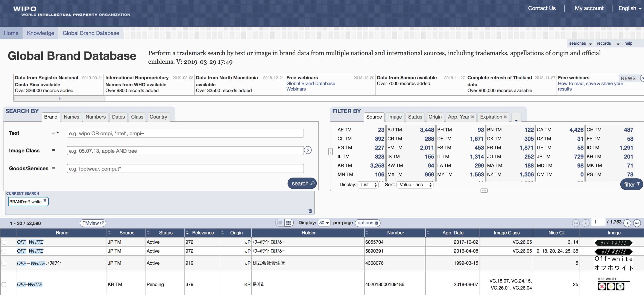Select the Numbers search tab
Screen dimensions: 644x295
[96, 117]
